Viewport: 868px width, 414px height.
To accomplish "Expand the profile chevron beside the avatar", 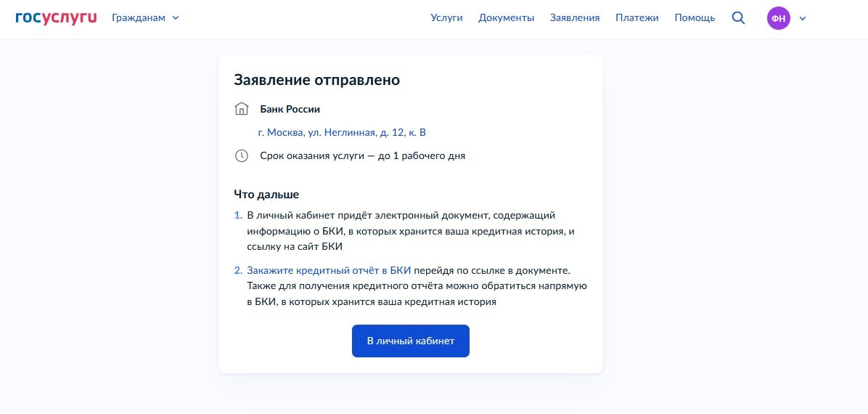I will tap(803, 19).
